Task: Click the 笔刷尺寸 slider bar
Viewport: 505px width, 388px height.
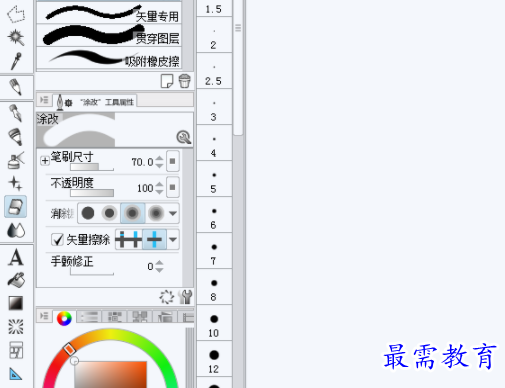Action: pos(92,167)
